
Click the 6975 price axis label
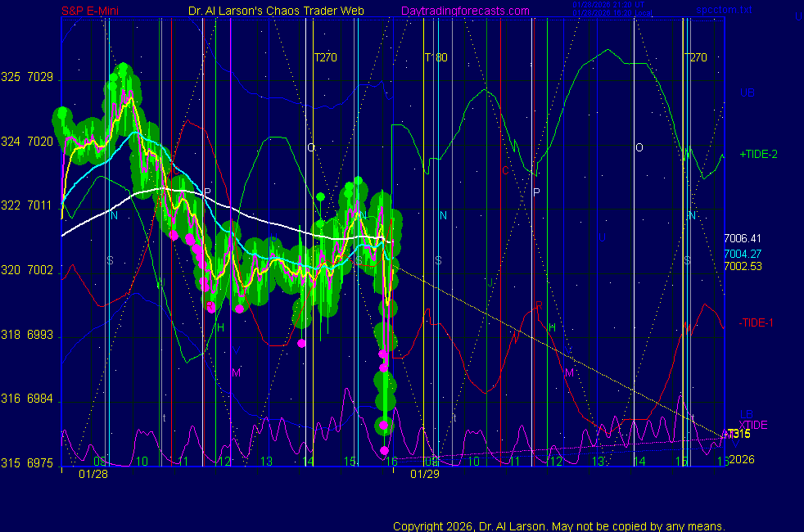[x=39, y=463]
